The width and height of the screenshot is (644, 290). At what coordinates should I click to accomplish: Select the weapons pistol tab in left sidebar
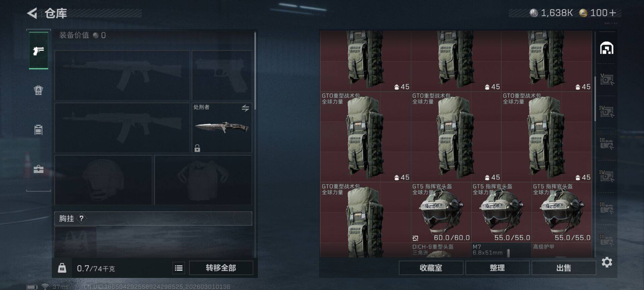[x=39, y=51]
